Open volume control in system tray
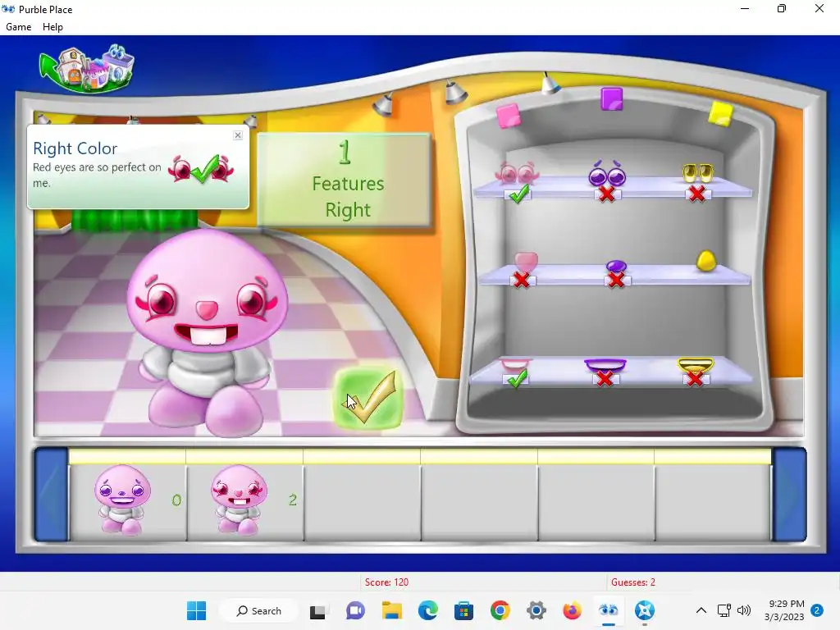This screenshot has height=630, width=840. [x=743, y=610]
